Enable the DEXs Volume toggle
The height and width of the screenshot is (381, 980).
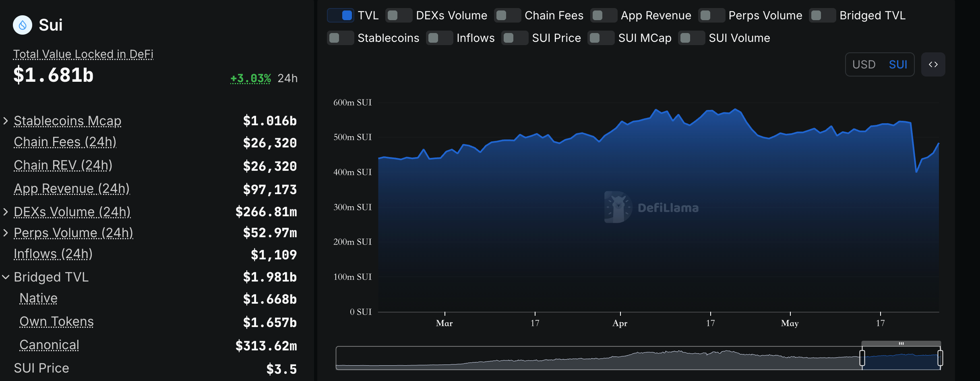399,15
